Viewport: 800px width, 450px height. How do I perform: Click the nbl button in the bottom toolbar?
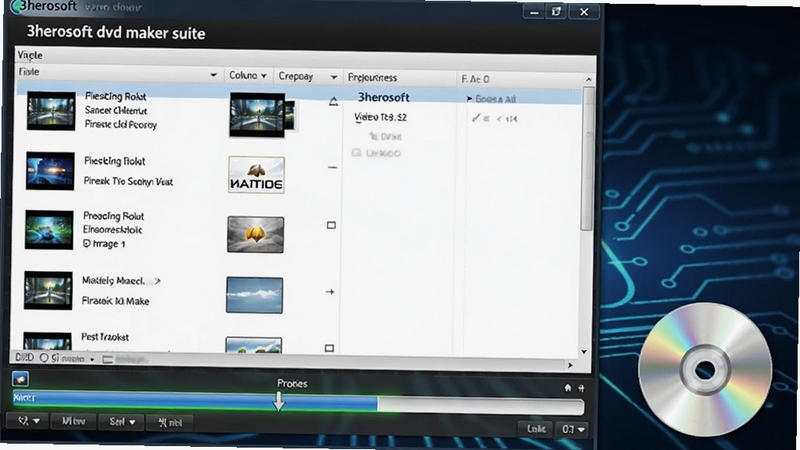click(x=170, y=422)
